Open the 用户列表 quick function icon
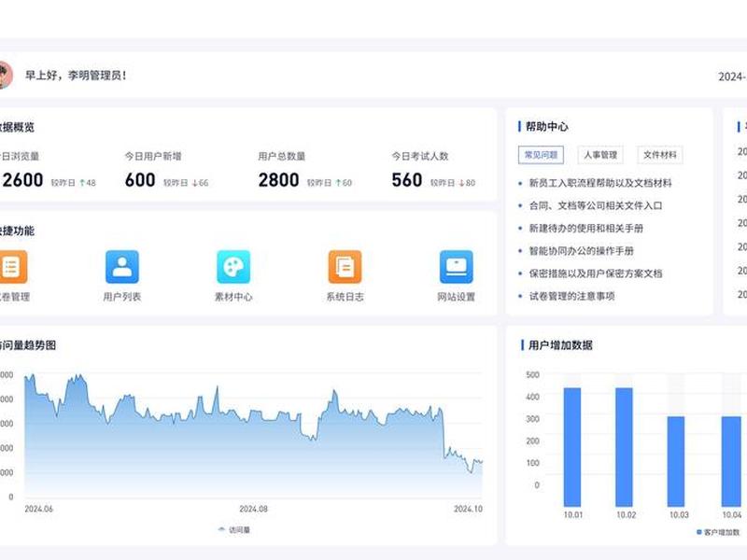 [x=122, y=267]
